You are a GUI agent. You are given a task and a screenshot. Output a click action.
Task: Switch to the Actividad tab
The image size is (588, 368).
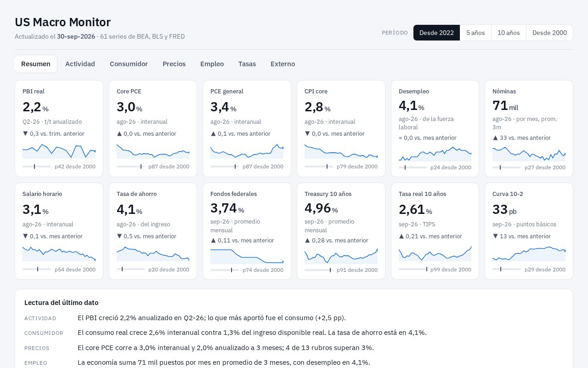pyautogui.click(x=80, y=64)
